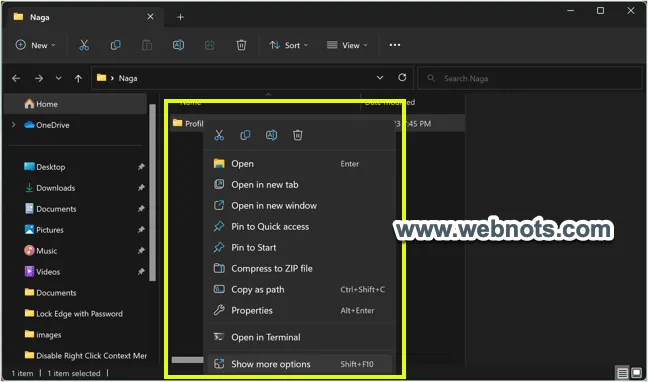The width and height of the screenshot is (648, 382).
Task: Click Rename icon in context menu
Action: 272,135
